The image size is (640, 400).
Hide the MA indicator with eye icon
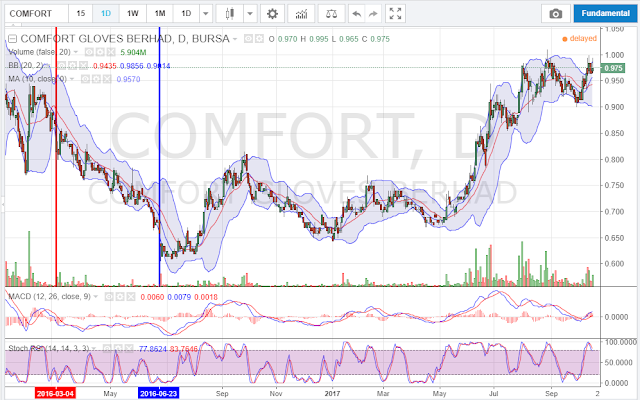tap(85, 79)
